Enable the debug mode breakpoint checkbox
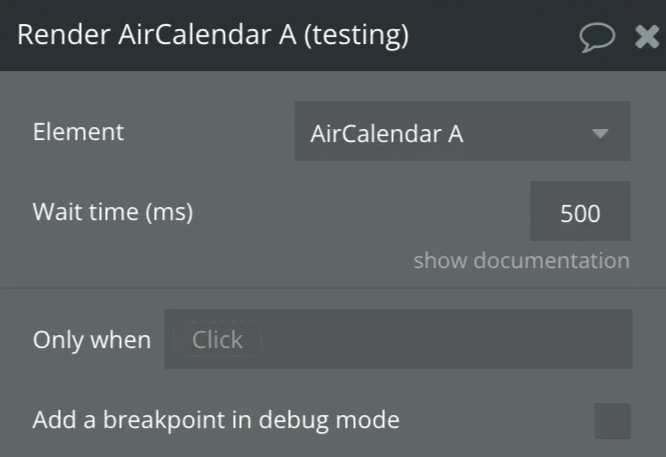Image resolution: width=666 pixels, height=457 pixels. click(612, 421)
